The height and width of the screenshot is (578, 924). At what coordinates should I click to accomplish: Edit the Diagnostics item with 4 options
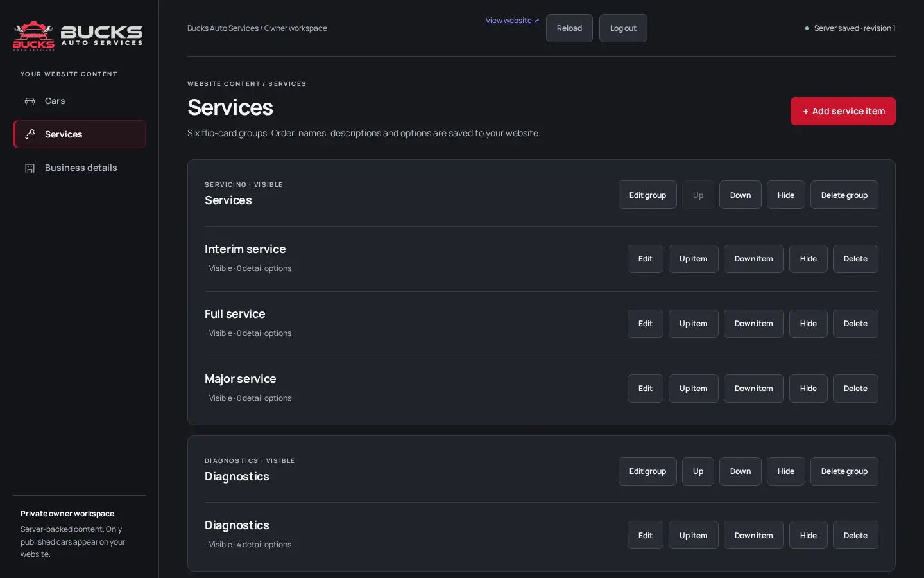(646, 535)
